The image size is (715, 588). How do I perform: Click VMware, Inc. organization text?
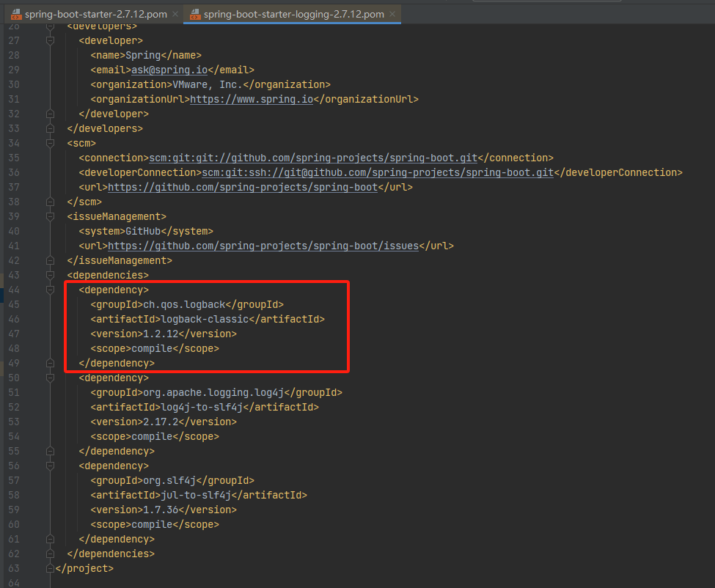click(208, 84)
